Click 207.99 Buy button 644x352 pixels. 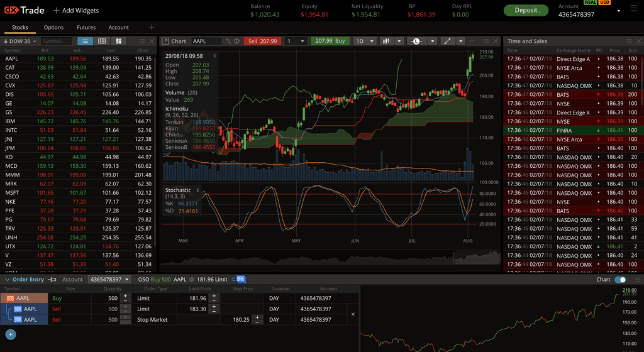(330, 41)
